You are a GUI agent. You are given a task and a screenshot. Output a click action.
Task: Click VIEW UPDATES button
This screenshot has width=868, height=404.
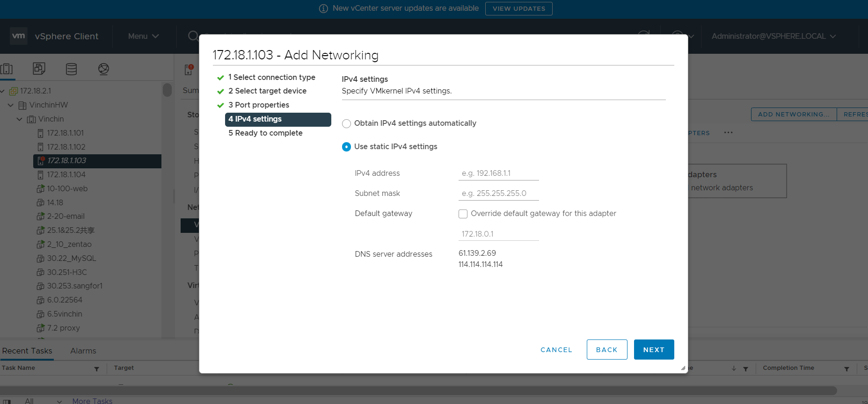pos(518,8)
